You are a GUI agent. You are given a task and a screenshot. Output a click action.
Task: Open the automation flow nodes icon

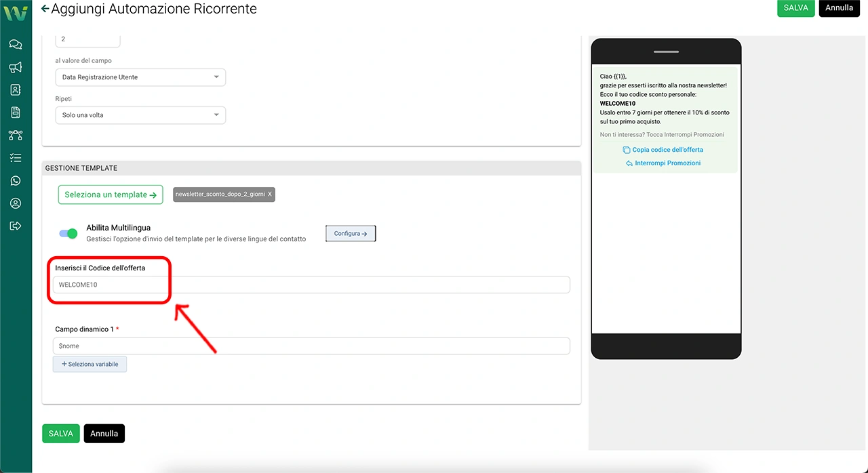pos(16,136)
